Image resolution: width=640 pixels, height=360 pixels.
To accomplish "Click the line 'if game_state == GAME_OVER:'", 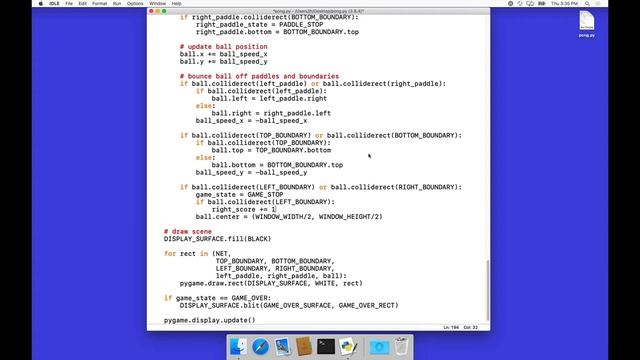I will pyautogui.click(x=218, y=298).
